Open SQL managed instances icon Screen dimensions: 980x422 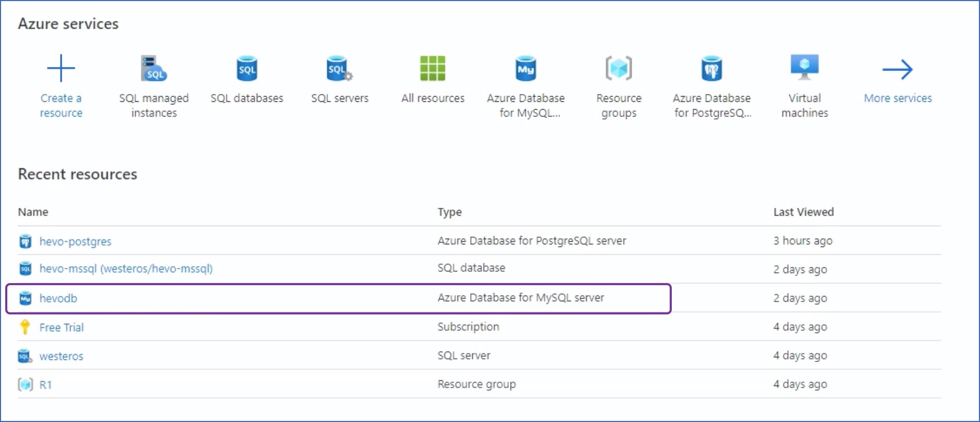coord(154,68)
